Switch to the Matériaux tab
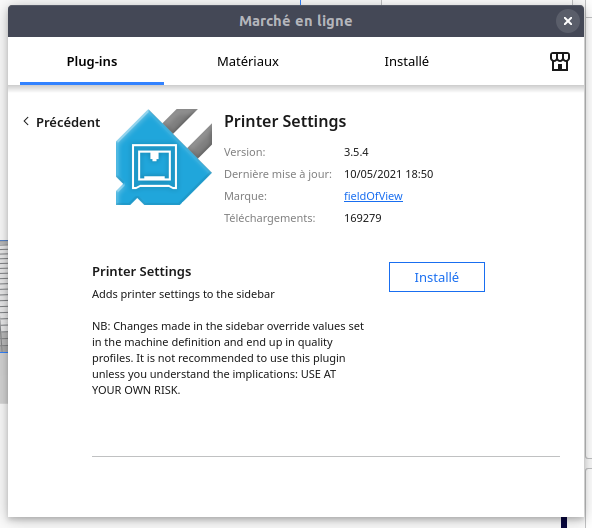592x528 pixels. point(248,62)
